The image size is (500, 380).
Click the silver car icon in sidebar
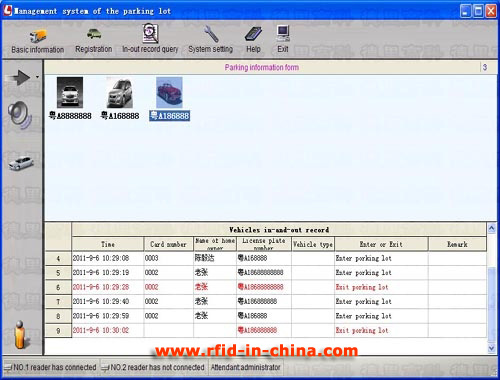21,163
